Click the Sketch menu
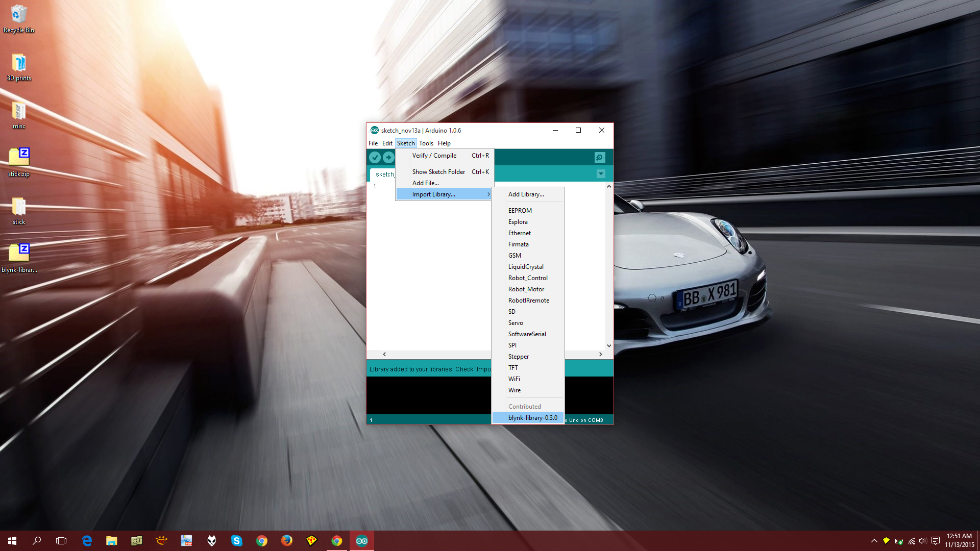Viewport: 980px width, 551px height. (x=406, y=143)
